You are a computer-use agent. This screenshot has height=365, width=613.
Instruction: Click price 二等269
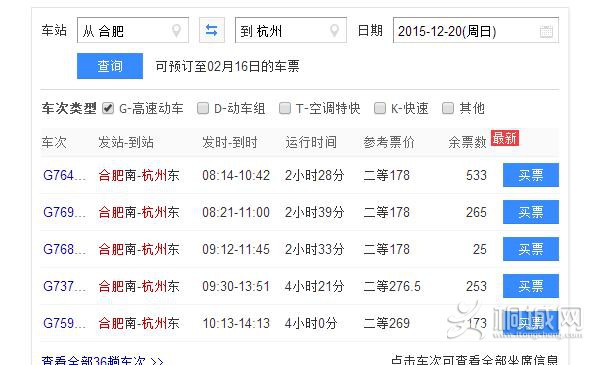click(387, 323)
